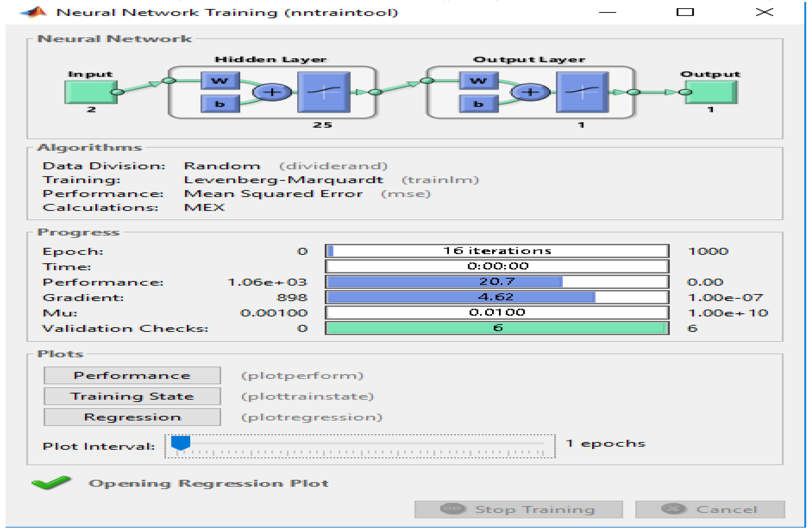
Task: Click the green Input block in network diagram
Action: coord(91,92)
